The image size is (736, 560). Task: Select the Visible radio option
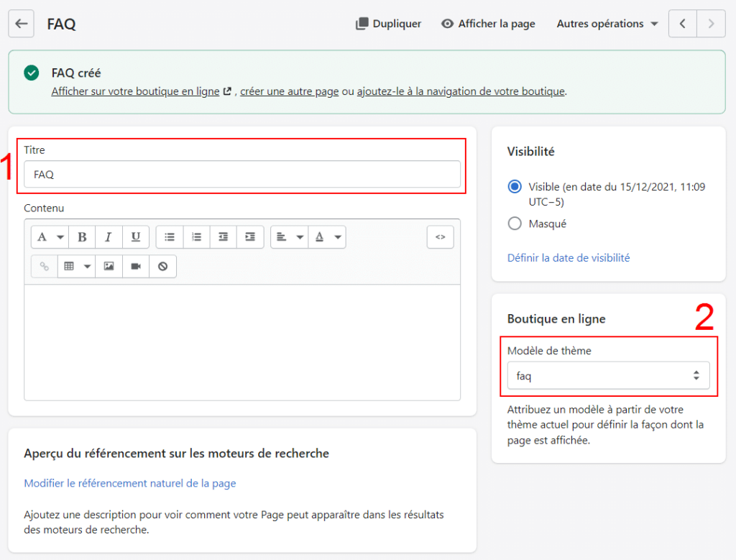pyautogui.click(x=515, y=187)
